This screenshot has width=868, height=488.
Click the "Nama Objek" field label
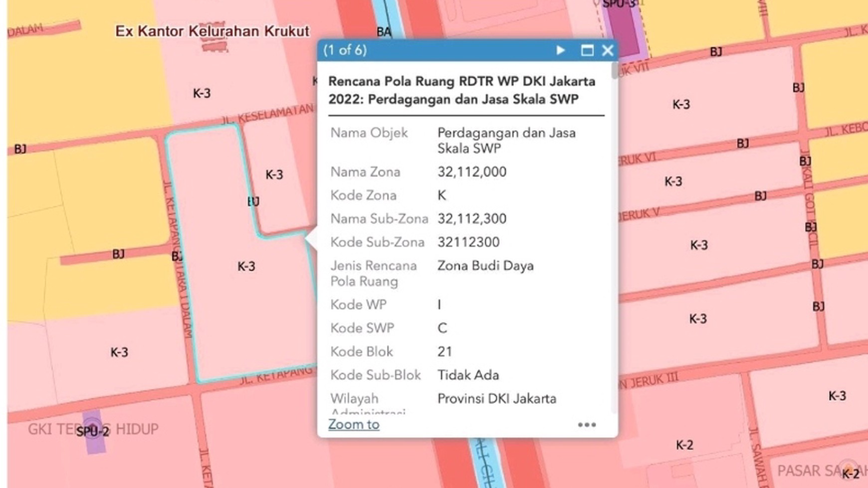click(x=369, y=133)
